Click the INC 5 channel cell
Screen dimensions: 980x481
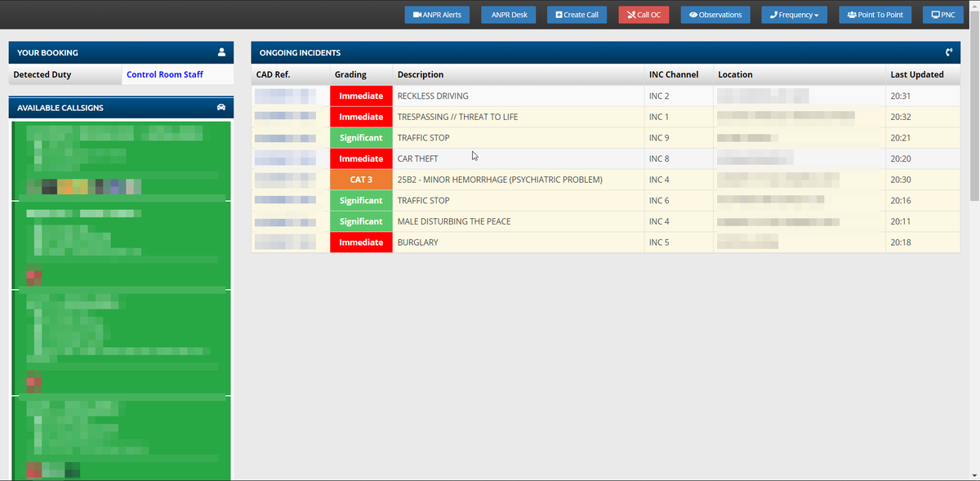point(679,243)
